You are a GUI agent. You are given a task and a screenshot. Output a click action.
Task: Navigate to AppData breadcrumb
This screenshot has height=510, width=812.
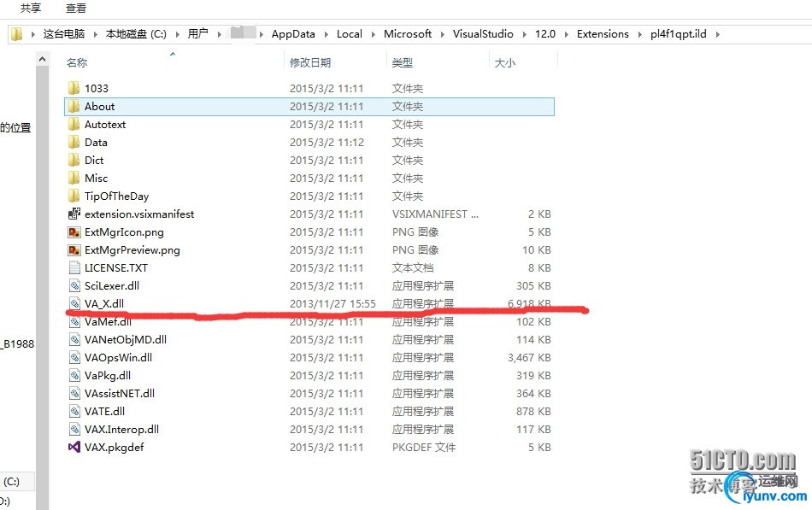(x=293, y=34)
